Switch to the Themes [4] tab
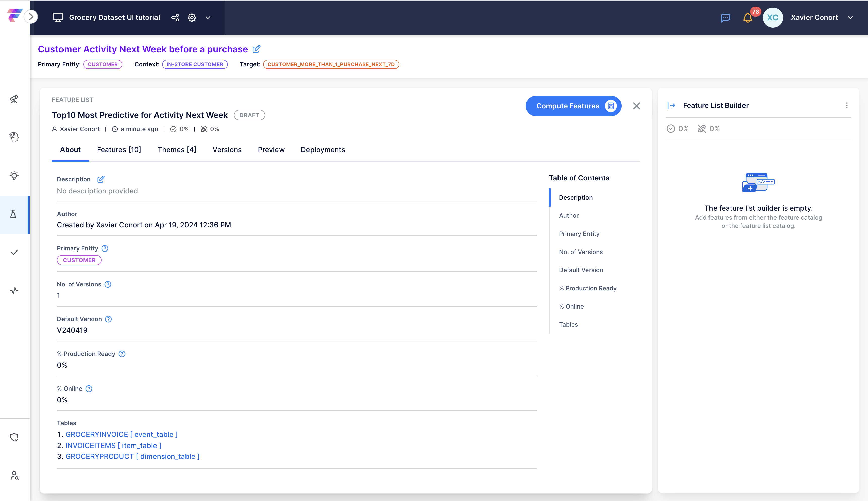The width and height of the screenshot is (868, 501). click(177, 150)
